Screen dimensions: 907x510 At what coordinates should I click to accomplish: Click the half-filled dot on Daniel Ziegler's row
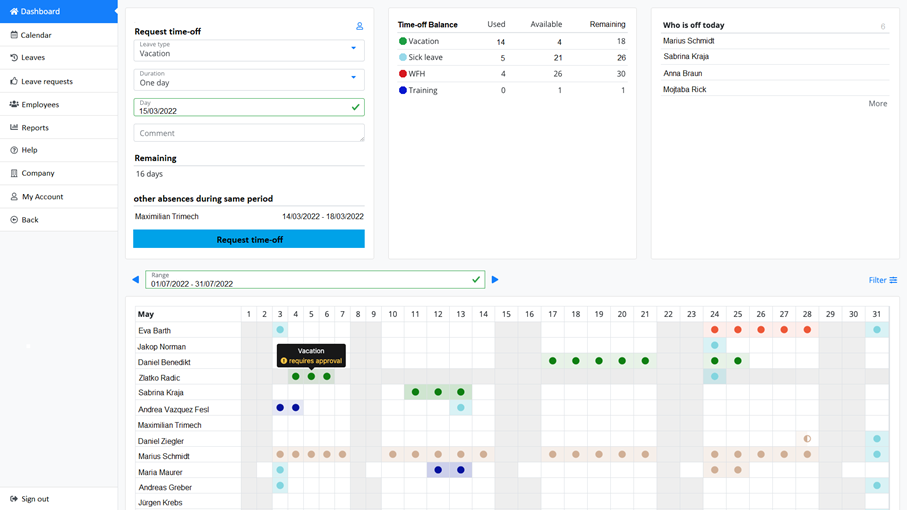point(807,439)
